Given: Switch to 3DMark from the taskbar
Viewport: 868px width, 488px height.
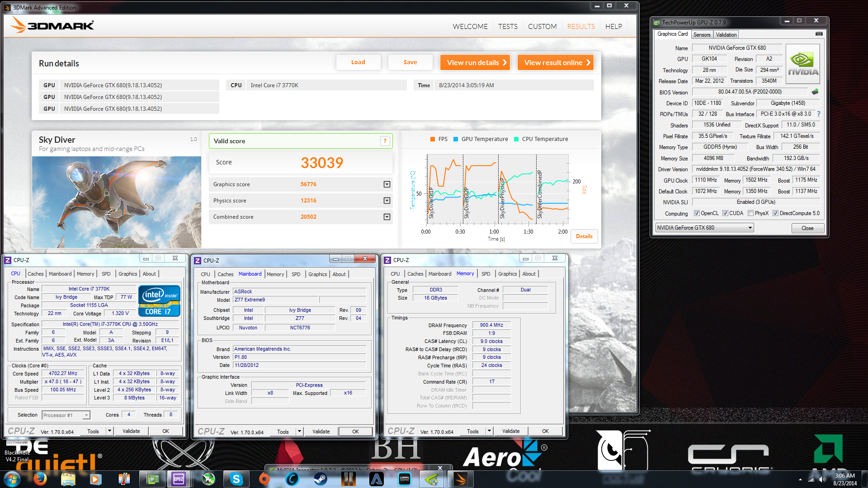Looking at the screenshot, I should pyautogui.click(x=460, y=479).
